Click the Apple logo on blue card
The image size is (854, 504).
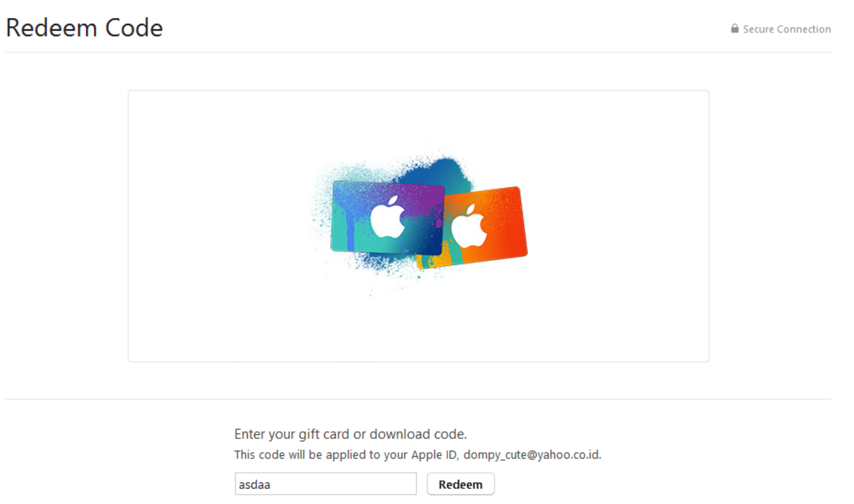point(387,217)
